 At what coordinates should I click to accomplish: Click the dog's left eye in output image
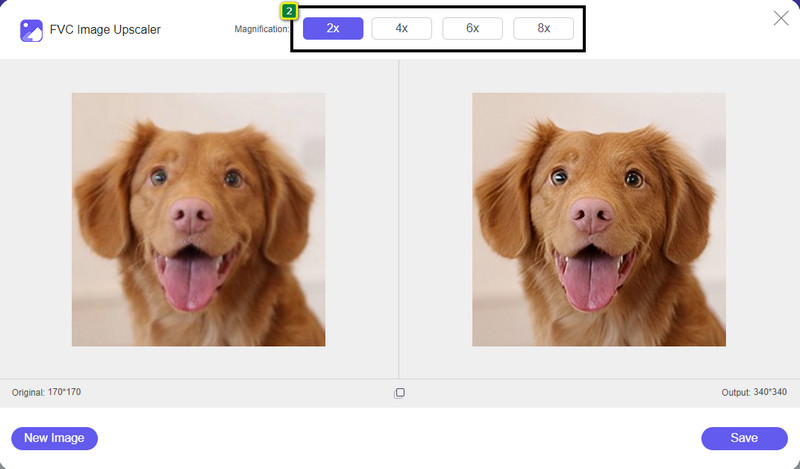coord(558,177)
